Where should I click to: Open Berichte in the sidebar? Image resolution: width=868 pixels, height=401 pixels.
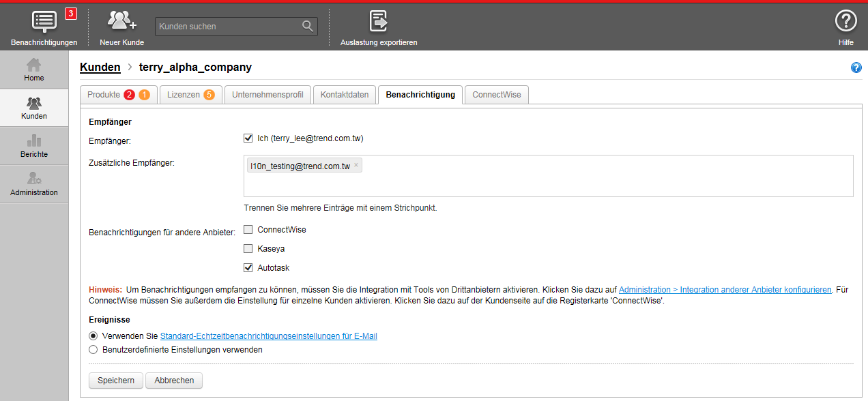(x=34, y=146)
